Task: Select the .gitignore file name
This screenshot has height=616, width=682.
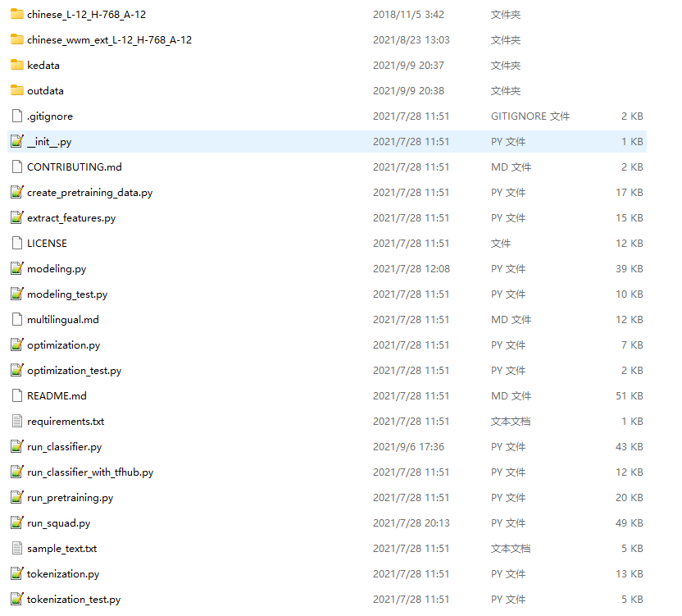Action: point(50,116)
